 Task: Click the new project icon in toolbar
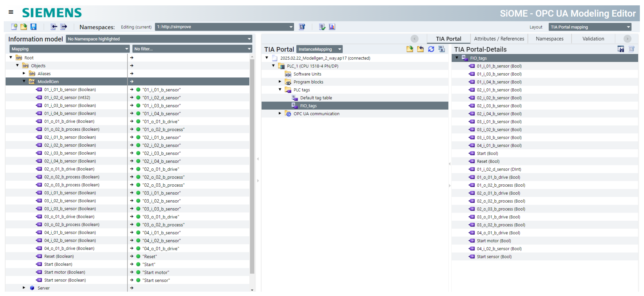coord(14,27)
